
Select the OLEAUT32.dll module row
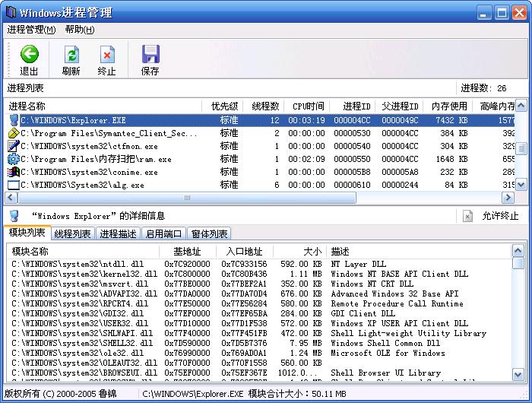pos(259,363)
